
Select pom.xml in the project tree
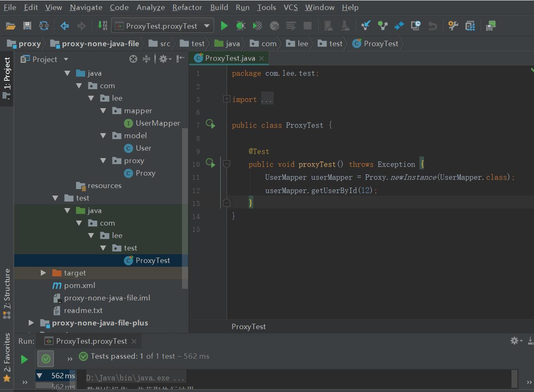(x=79, y=285)
